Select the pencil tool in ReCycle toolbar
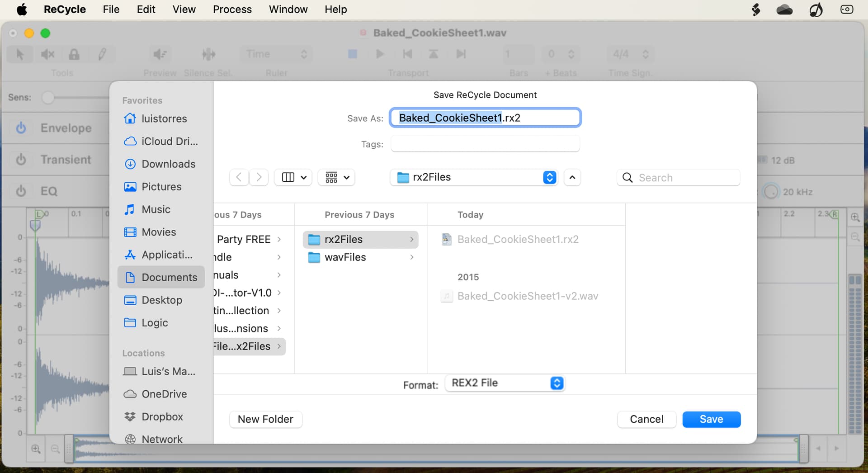This screenshot has height=473, width=868. click(x=102, y=54)
